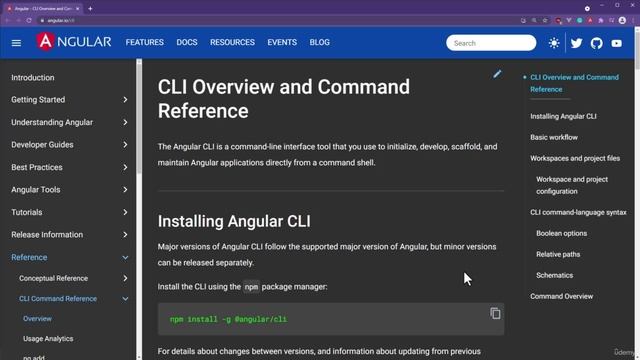This screenshot has height=360, width=640.
Task: Expand the Understanding Angular section chevron
Action: [x=125, y=122]
